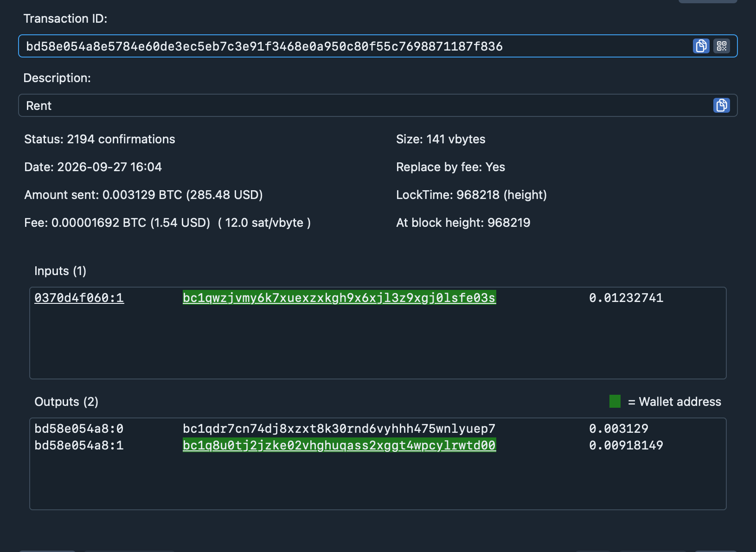This screenshot has width=756, height=552.
Task: Open change address bc1q8u0tj2jzke02vhghuqass2xggt4wpcylrwtd00
Action: click(339, 445)
